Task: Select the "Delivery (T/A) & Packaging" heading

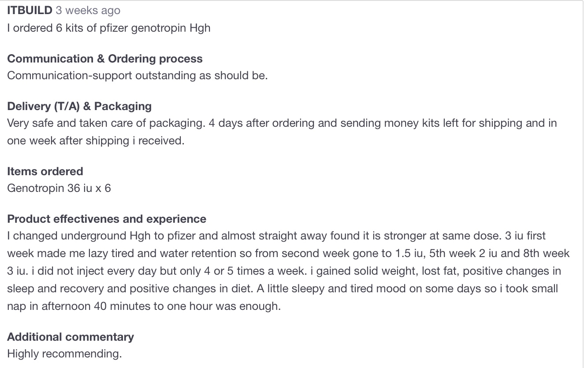Action: 79,106
